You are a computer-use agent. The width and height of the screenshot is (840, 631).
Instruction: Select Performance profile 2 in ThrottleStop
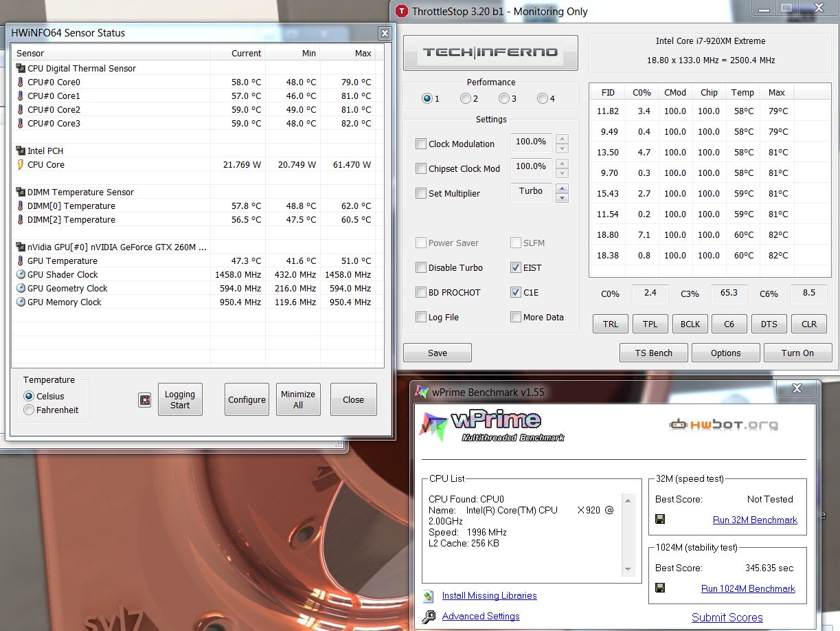[x=466, y=98]
